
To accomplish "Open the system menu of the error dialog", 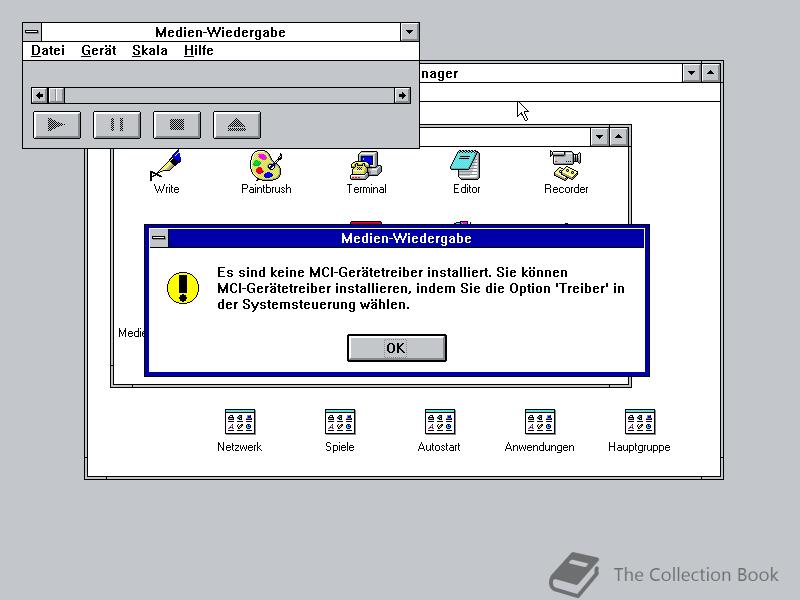I will [159, 238].
